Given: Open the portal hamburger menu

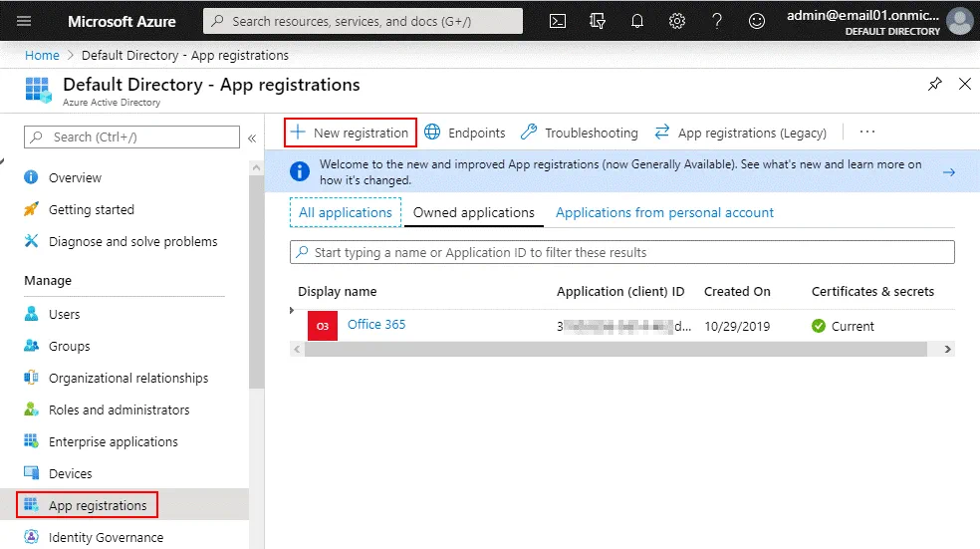Looking at the screenshot, I should (24, 21).
